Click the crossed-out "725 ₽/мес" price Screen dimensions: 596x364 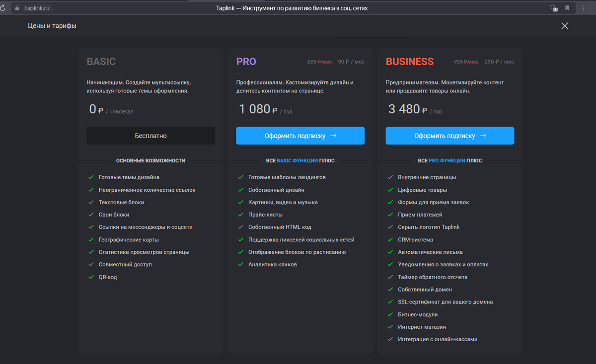tap(467, 62)
